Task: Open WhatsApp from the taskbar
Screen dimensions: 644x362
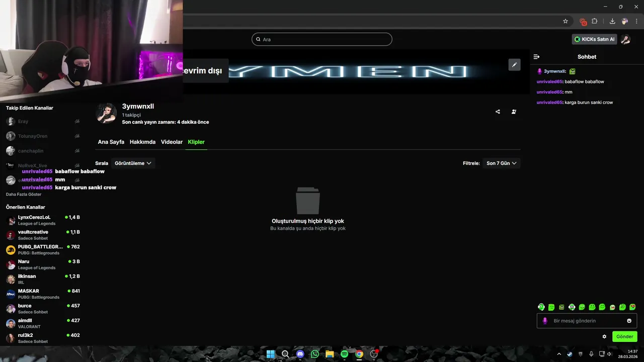Action: (315, 354)
